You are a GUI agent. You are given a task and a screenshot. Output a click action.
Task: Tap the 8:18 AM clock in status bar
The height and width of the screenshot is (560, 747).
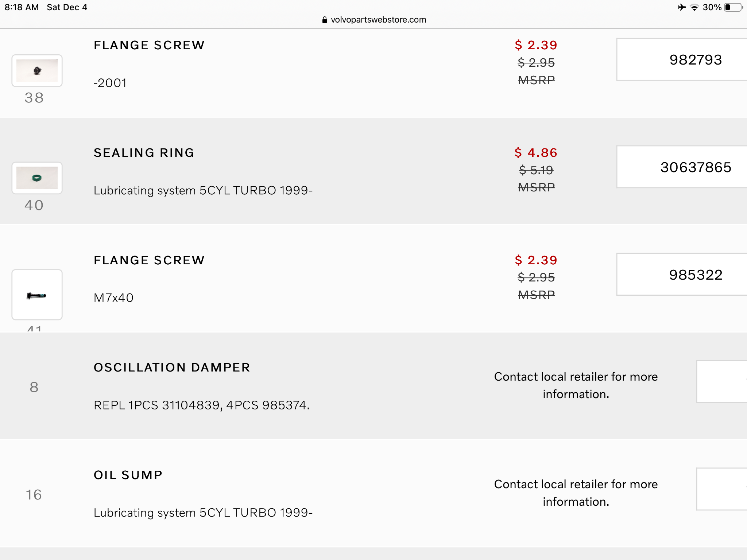point(22,7)
